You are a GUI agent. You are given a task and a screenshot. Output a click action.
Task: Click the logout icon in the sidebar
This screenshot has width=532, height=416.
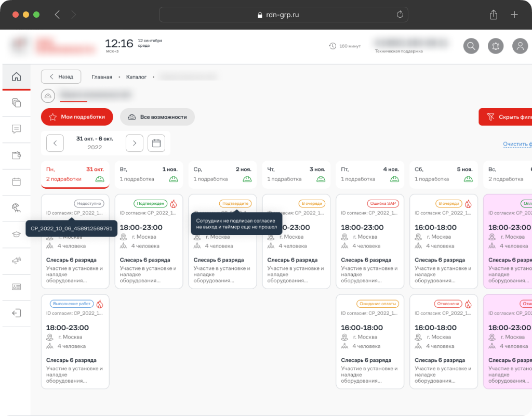[x=16, y=313]
